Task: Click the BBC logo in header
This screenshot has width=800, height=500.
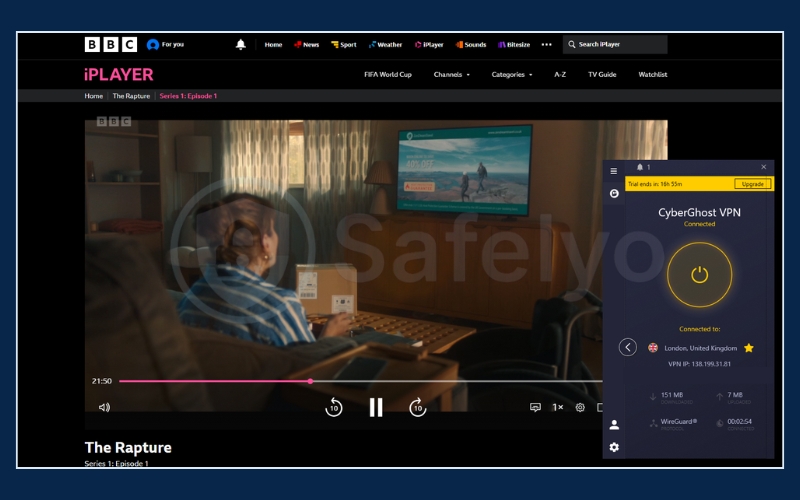Action: (x=111, y=44)
